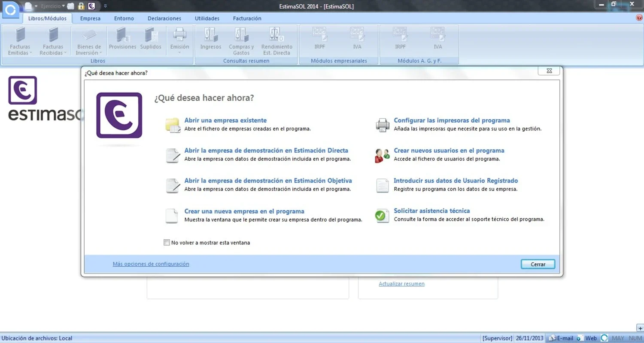The height and width of the screenshot is (343, 644).
Task: Open Customize Quick Access Toolbar arrow
Action: 106,6
